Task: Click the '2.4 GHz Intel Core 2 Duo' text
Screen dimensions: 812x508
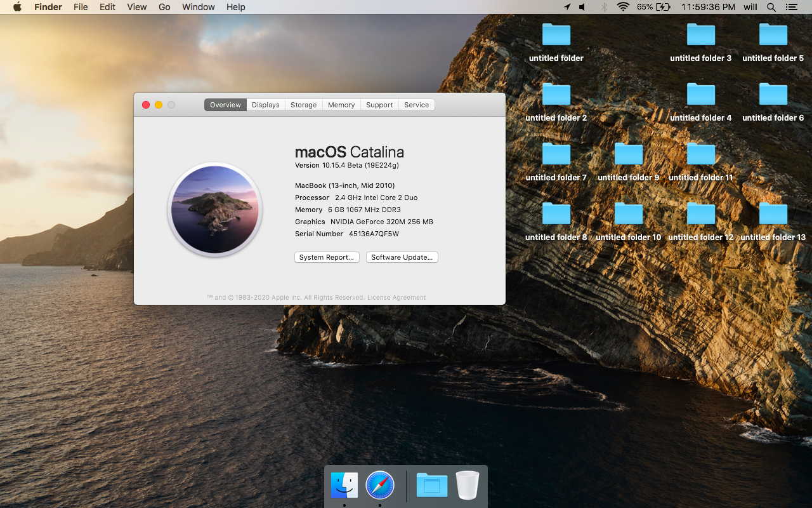Action: click(376, 197)
